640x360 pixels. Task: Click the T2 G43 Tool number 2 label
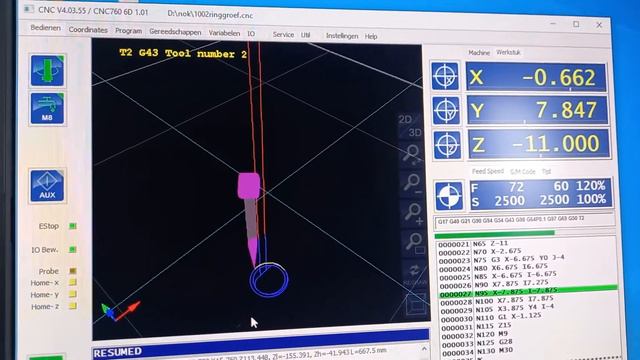[183, 53]
